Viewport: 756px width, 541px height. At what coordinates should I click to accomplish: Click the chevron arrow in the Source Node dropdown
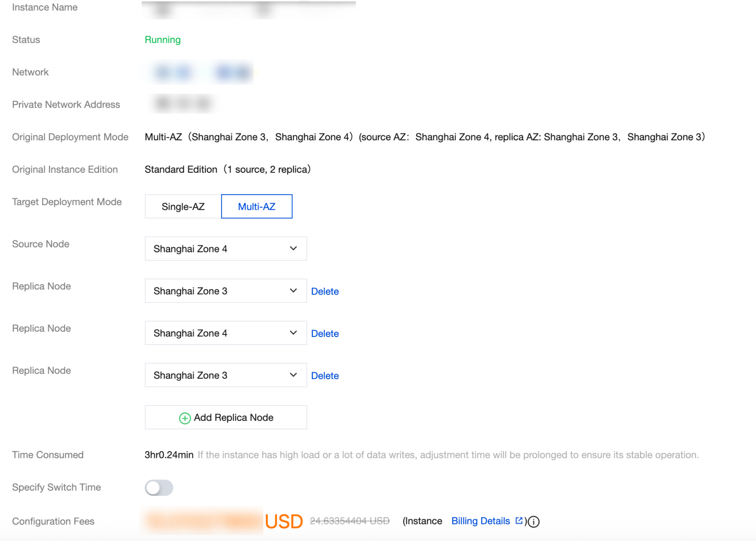click(293, 249)
